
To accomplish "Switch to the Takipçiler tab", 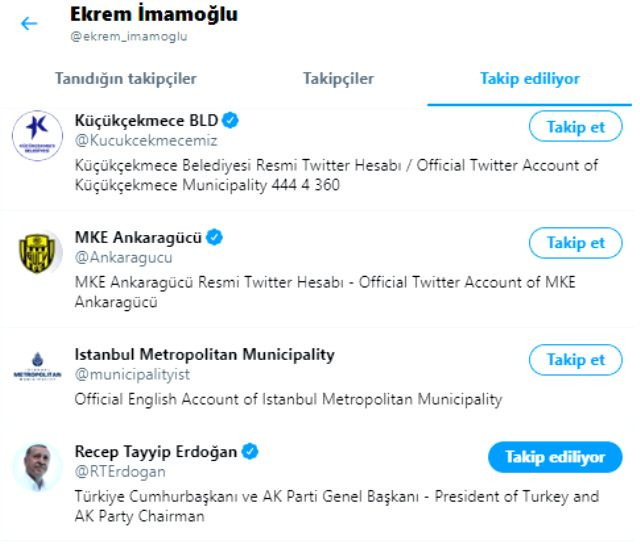I will click(x=338, y=79).
